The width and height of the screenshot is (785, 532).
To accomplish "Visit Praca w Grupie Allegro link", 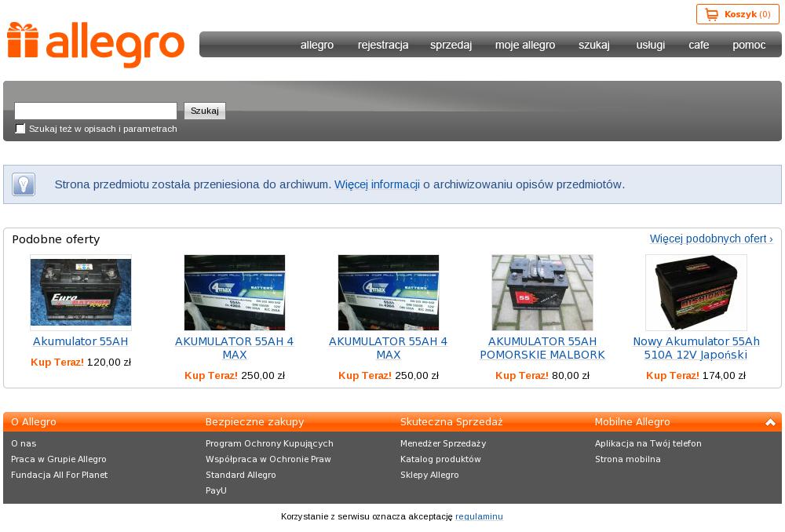I will (x=59, y=459).
